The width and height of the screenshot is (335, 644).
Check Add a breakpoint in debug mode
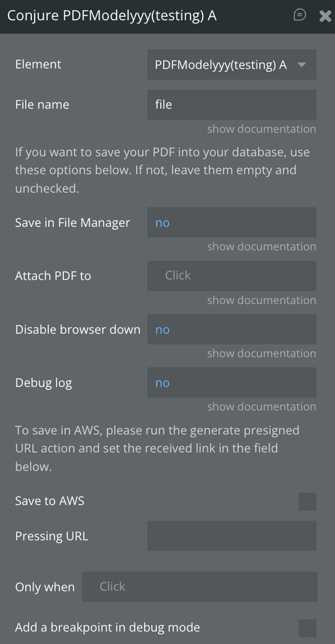point(308,628)
